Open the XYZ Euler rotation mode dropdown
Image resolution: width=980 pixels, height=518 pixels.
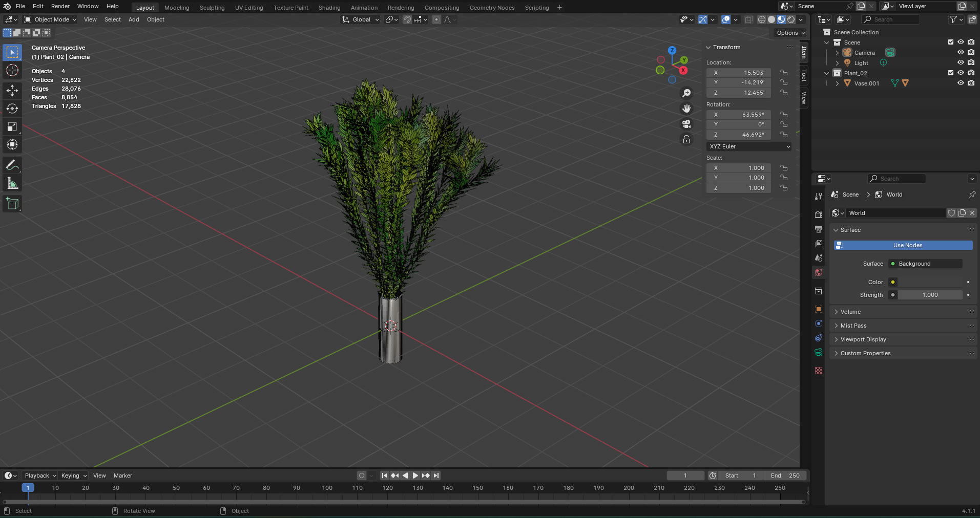[x=748, y=146]
